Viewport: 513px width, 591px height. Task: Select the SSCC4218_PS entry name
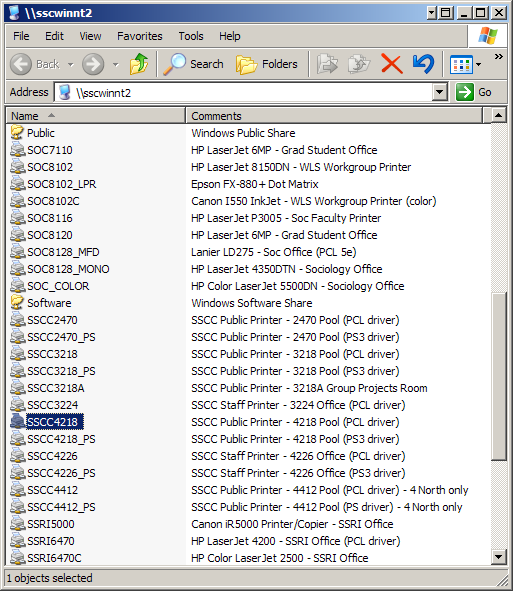tap(61, 439)
